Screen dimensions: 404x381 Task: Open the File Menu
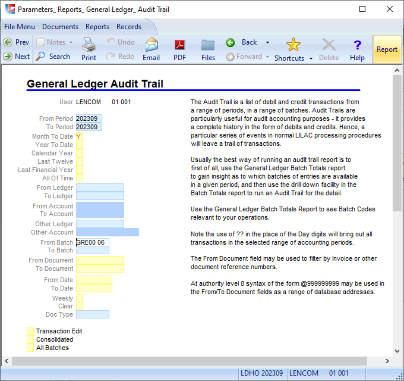20,27
